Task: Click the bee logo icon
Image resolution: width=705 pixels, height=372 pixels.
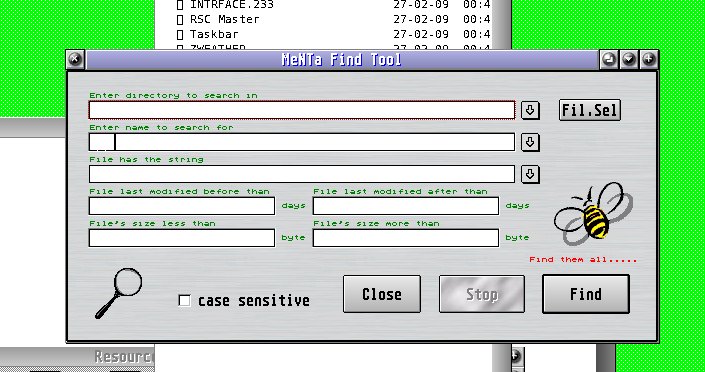Action: (593, 213)
